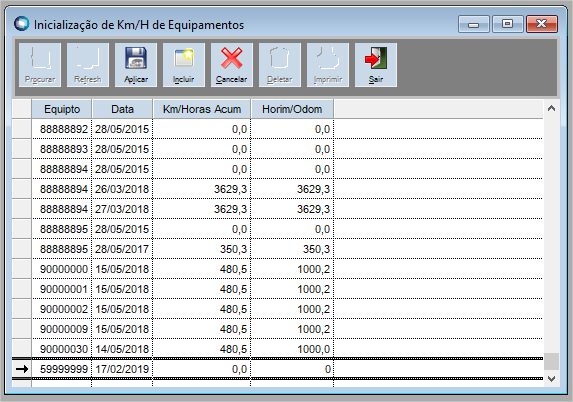Click the scrollbar down arrow
Image resolution: width=573 pixels, height=402 pixels.
click(x=551, y=379)
